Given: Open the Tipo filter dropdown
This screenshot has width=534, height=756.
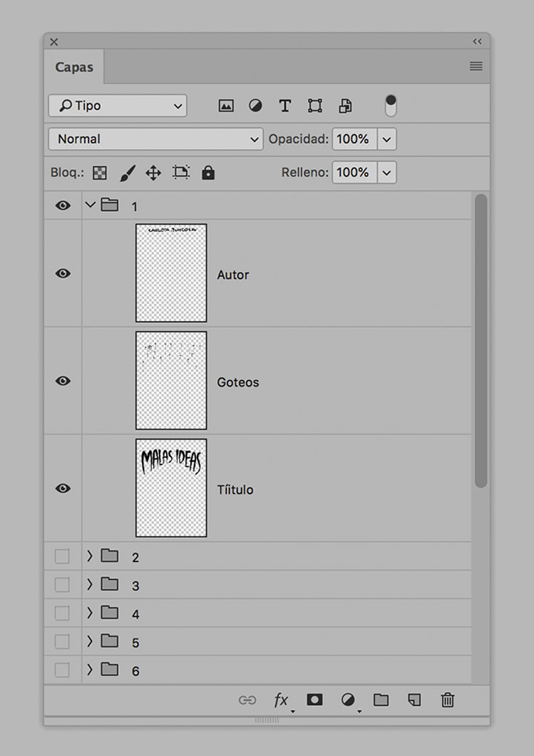Looking at the screenshot, I should pyautogui.click(x=117, y=105).
